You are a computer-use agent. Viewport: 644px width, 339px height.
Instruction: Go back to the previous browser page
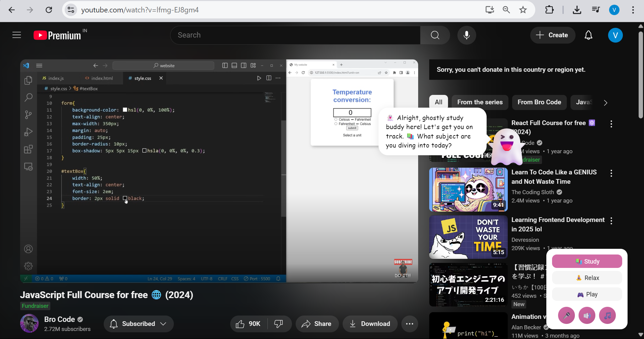coord(12,10)
